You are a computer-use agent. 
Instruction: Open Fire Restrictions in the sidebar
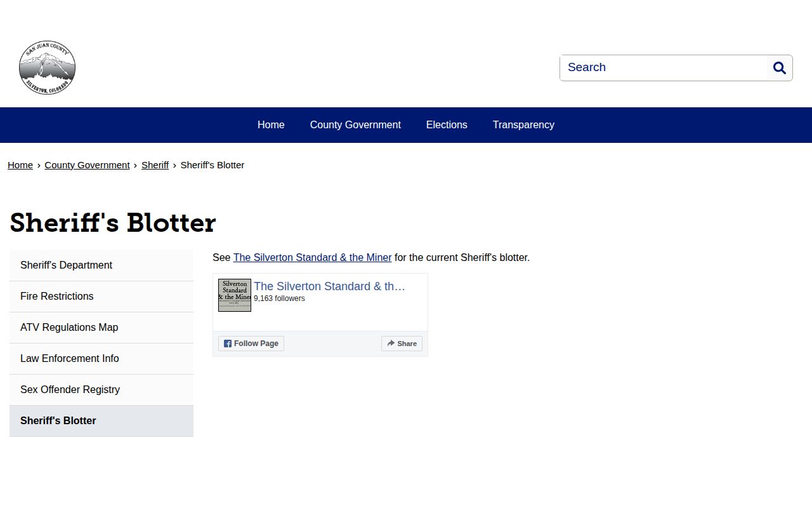tap(101, 297)
